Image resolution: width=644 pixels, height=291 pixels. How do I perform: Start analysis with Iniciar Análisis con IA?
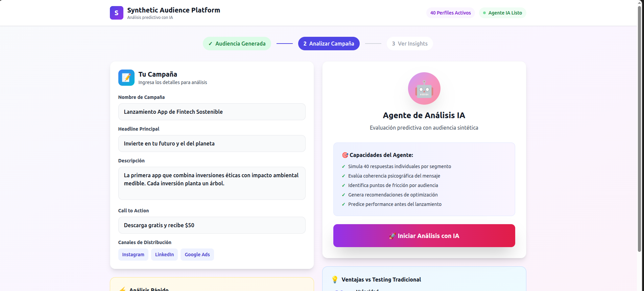tap(424, 236)
